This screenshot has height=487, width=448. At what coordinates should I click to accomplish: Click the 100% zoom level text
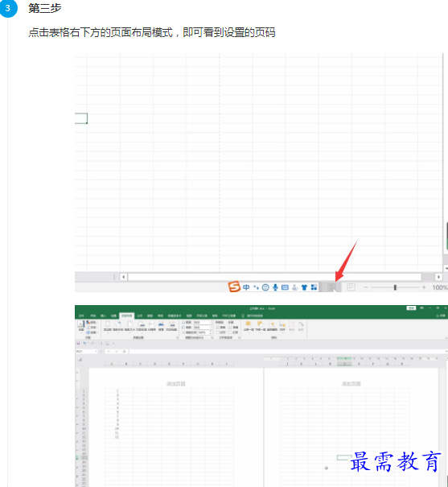click(x=440, y=287)
